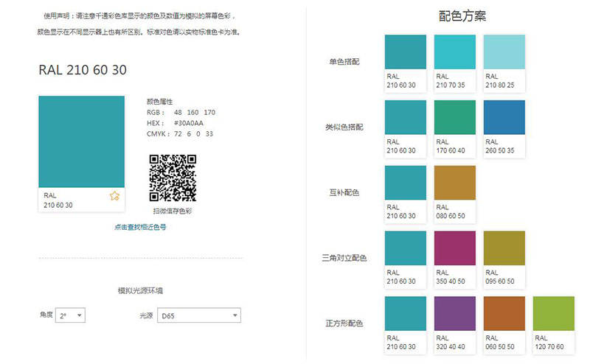590x364 pixels.
Task: Click the 三角对立配色 row's first teal swatch
Action: tap(406, 248)
